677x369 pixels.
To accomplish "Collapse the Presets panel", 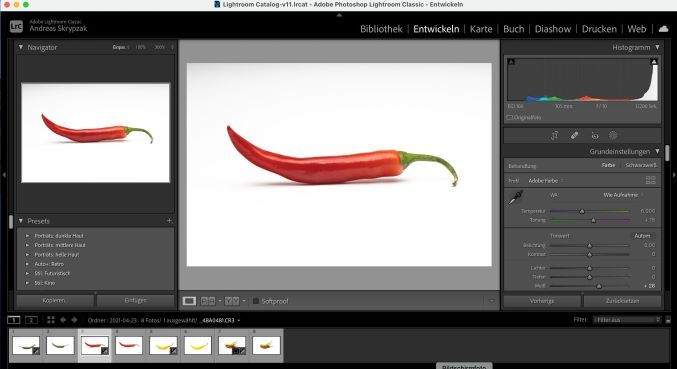I will [x=20, y=221].
